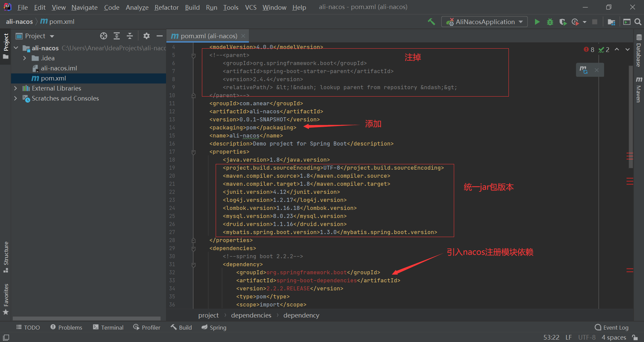Expand the .idea folder
This screenshot has height=342, width=644.
24,58
